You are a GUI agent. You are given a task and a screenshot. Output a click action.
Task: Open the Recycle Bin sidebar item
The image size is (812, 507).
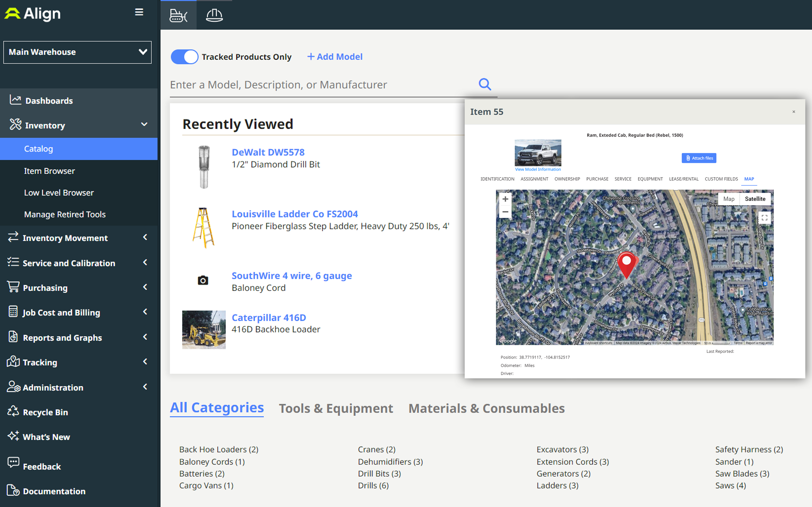pos(45,412)
